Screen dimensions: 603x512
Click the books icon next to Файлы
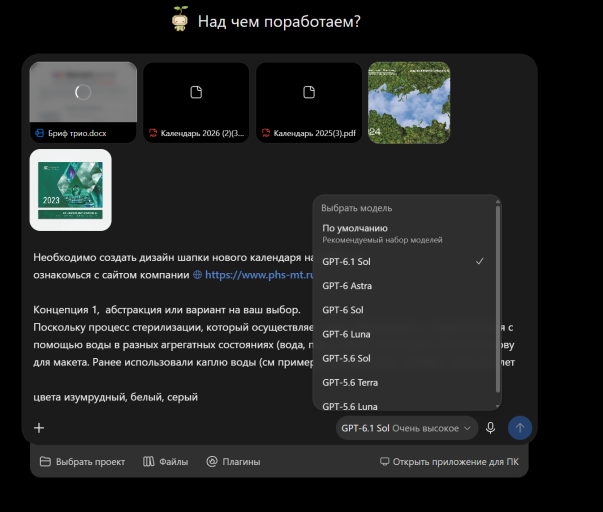[148, 461]
